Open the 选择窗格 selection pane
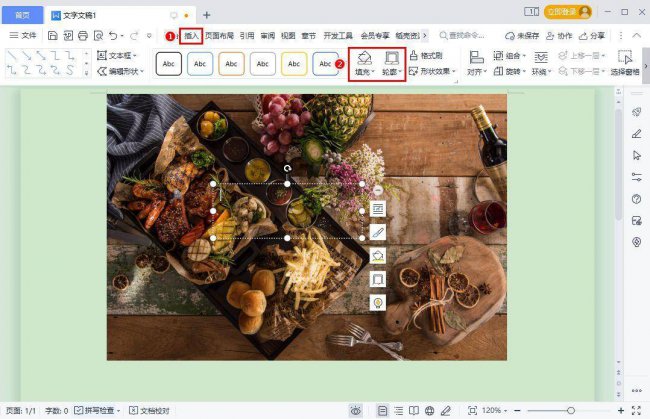Image resolution: width=650 pixels, height=419 pixels. pyautogui.click(x=625, y=63)
